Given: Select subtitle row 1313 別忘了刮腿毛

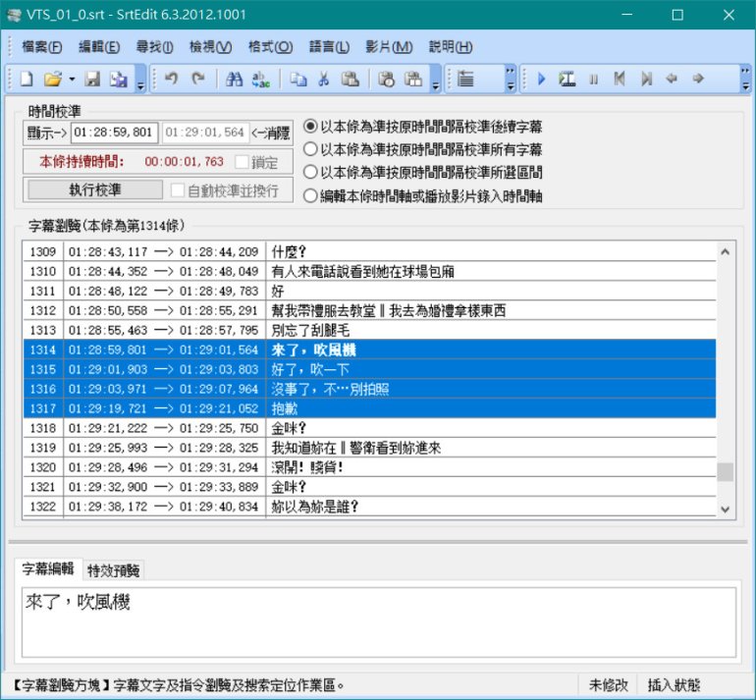Looking at the screenshot, I should click(x=369, y=330).
